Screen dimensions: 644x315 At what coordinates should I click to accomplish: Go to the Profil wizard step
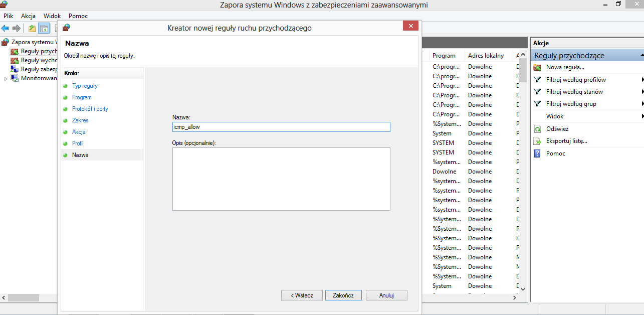78,143
